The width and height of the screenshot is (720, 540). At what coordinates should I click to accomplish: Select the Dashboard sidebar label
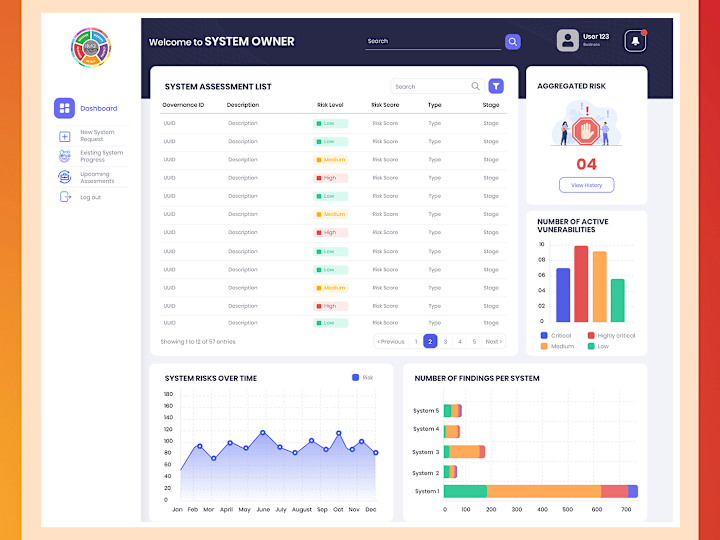(x=99, y=108)
